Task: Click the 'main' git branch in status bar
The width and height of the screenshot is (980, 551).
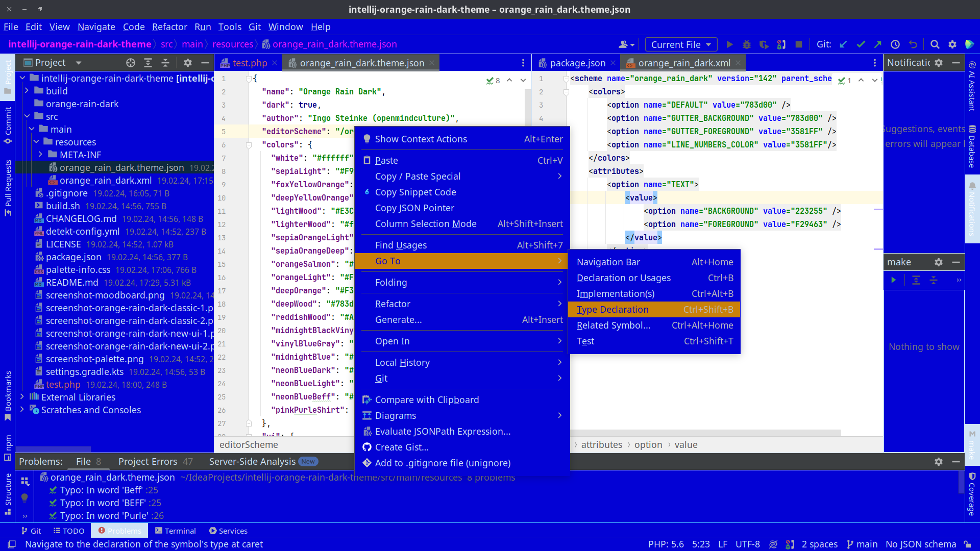Action: 862,544
